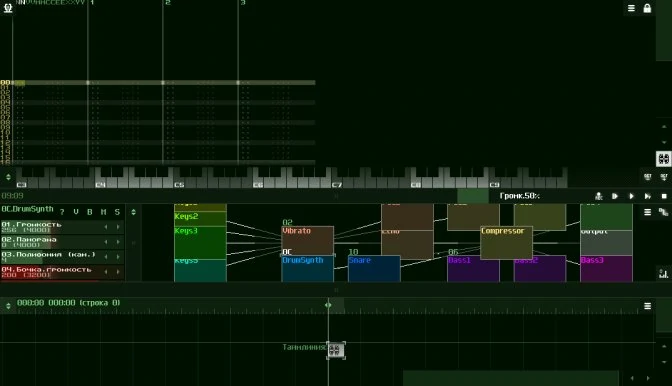The height and width of the screenshot is (386, 672).
Task: Toggle Bypass (B) for DrumSynth module
Action: (90, 212)
